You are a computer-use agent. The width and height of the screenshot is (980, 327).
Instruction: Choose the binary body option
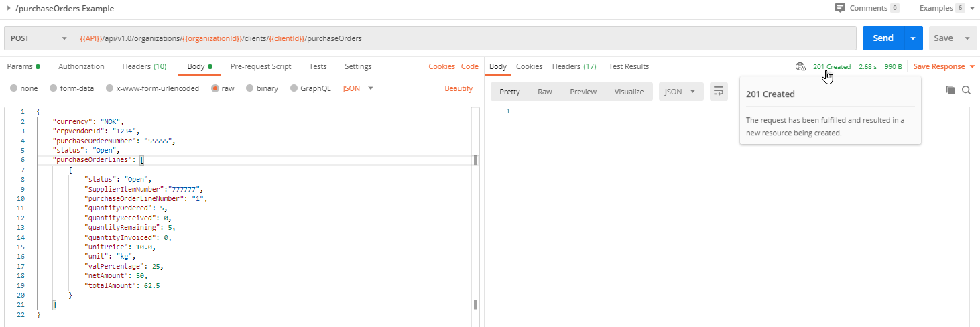(x=250, y=88)
